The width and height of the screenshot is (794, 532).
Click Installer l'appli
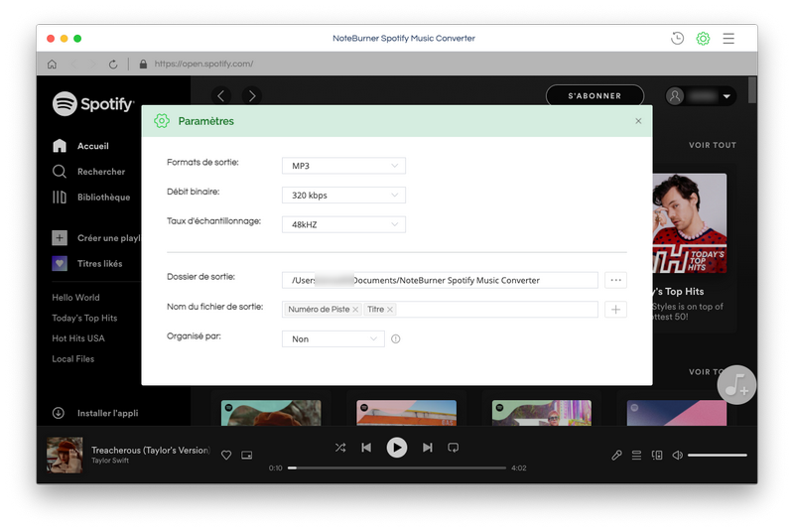(95, 413)
